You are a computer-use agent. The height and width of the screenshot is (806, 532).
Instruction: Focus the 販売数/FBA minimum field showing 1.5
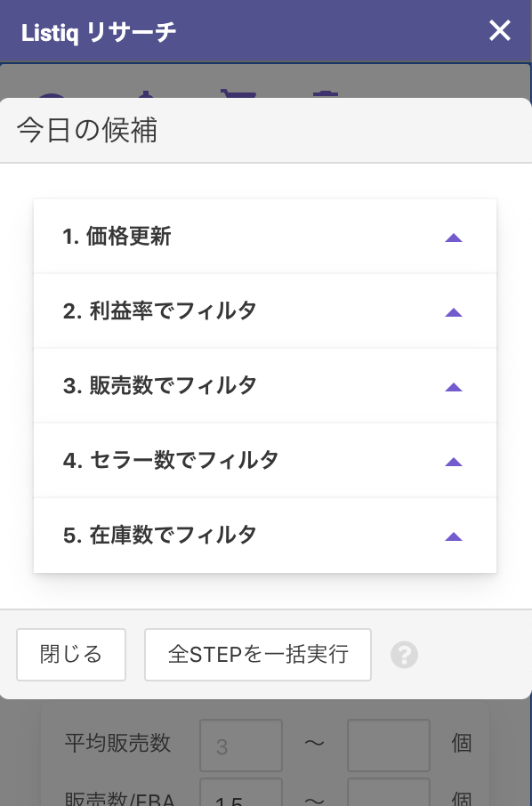241,792
